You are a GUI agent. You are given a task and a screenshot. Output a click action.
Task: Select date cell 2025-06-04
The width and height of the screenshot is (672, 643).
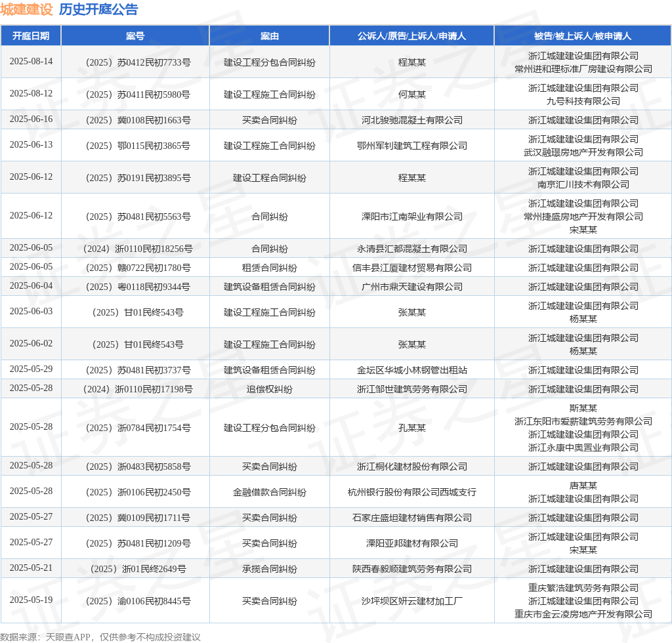tap(31, 286)
